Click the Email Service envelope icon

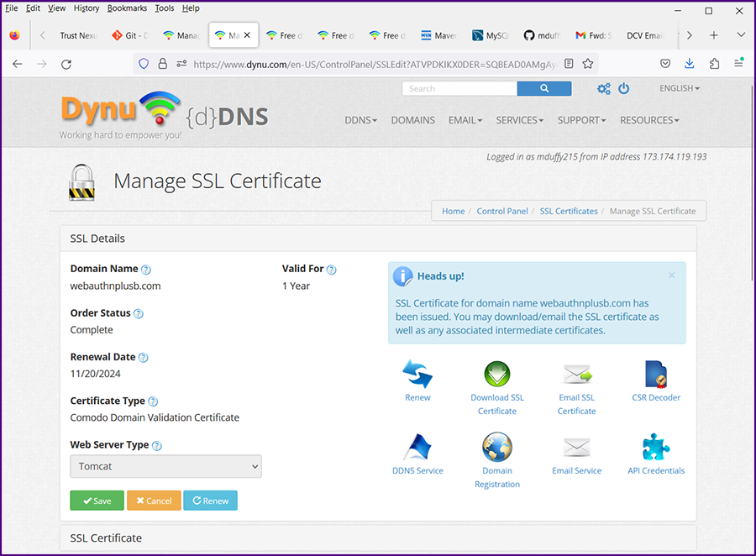(x=577, y=447)
